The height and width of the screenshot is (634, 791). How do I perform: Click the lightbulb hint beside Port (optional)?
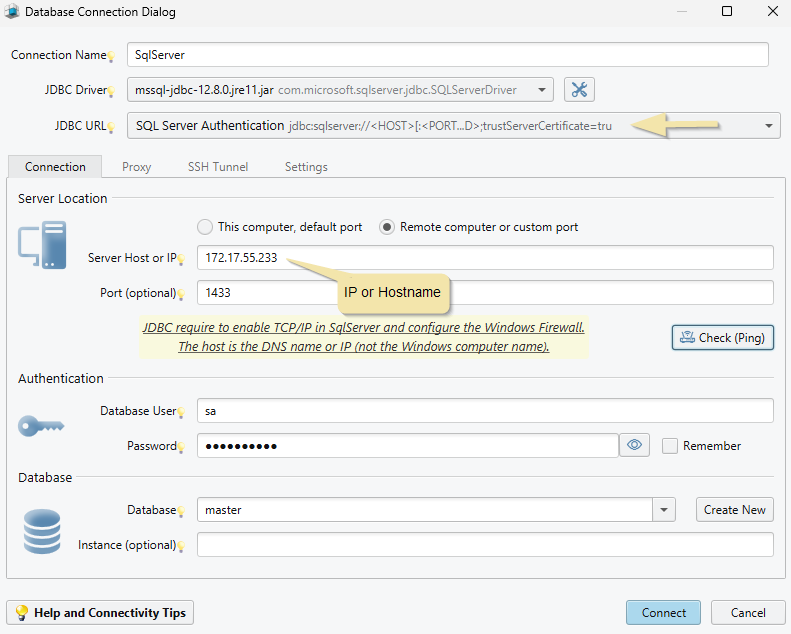(182, 295)
